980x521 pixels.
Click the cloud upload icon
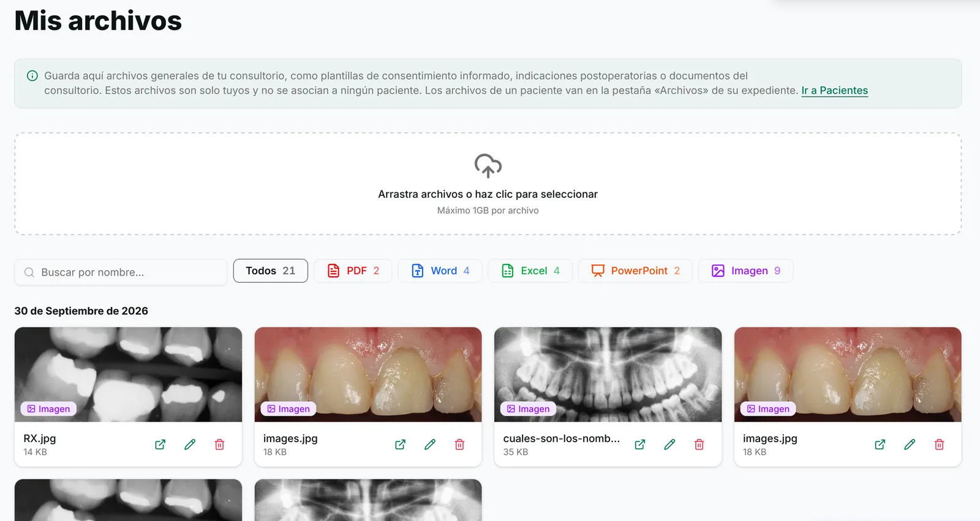coord(488,166)
